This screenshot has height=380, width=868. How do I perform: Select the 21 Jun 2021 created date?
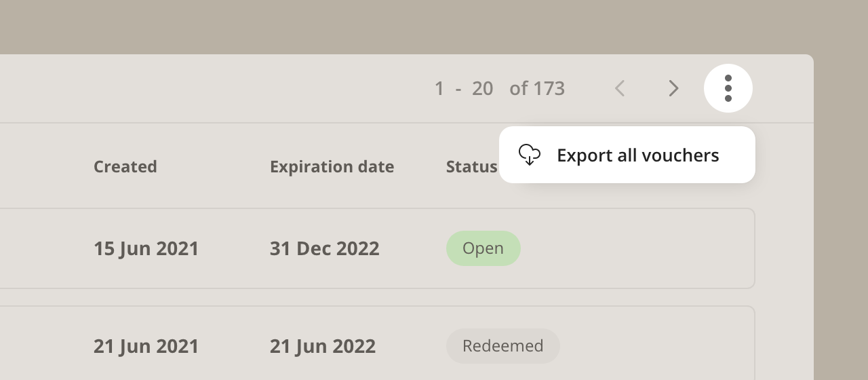point(146,346)
